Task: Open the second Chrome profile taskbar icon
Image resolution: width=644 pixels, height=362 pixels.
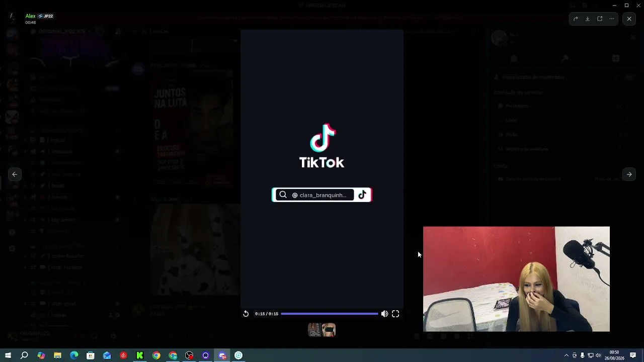Action: [x=173, y=355]
